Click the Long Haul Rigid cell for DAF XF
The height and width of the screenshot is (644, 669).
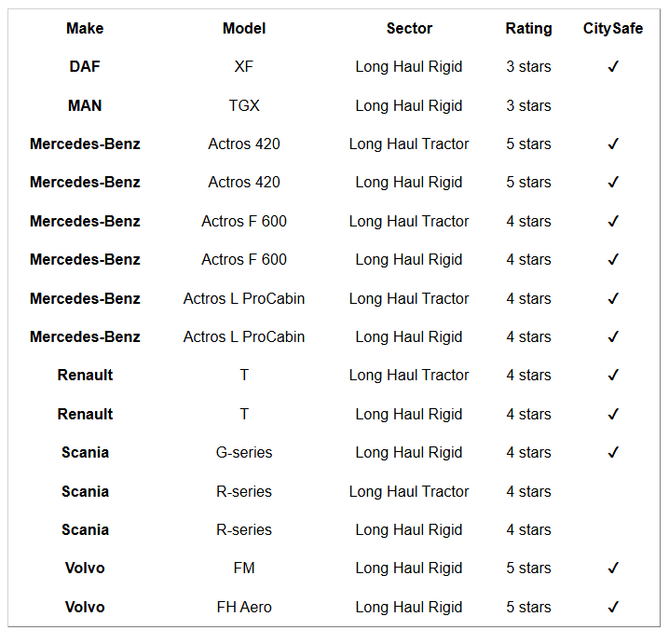coord(409,67)
